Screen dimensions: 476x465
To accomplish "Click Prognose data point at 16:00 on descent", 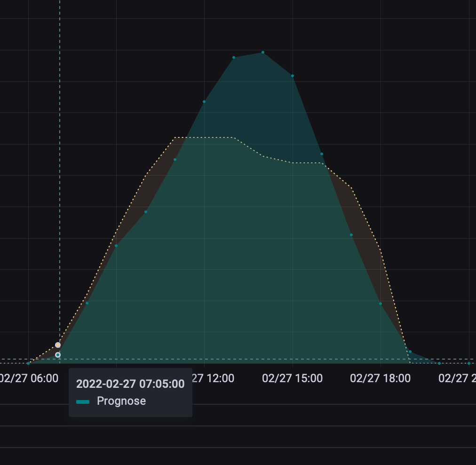I will (322, 154).
